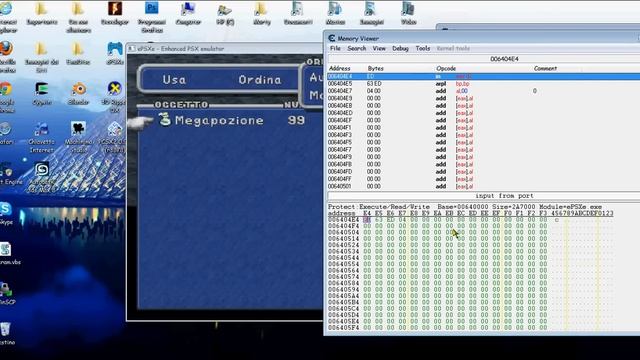The height and width of the screenshot is (360, 640).
Task: Select disassembly row at address 006404F9
Action: click(484, 157)
